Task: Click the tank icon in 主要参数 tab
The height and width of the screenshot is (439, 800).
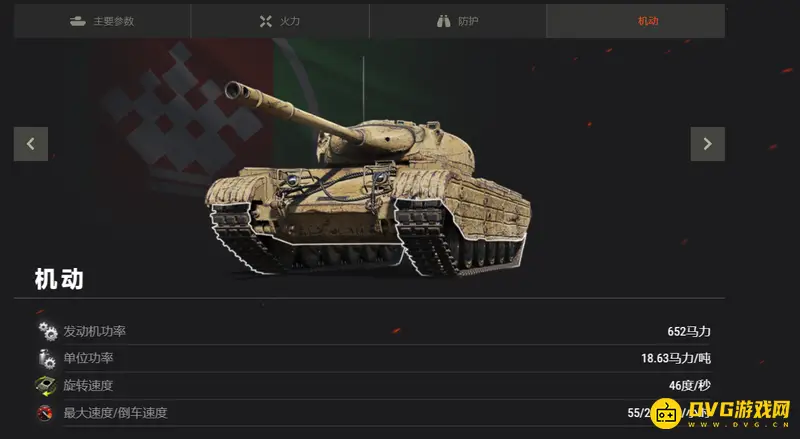Action: [78, 21]
